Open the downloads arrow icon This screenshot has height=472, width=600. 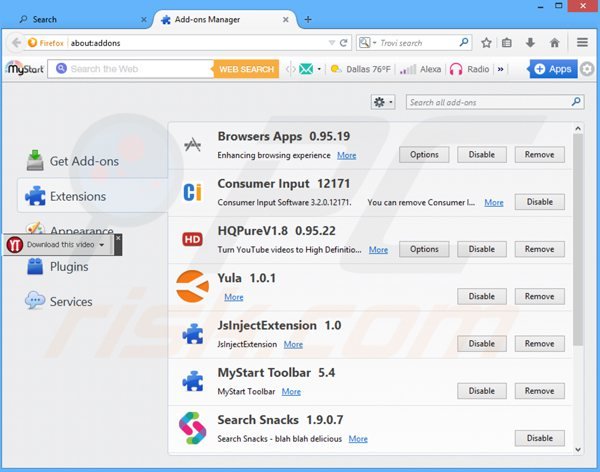(530, 43)
